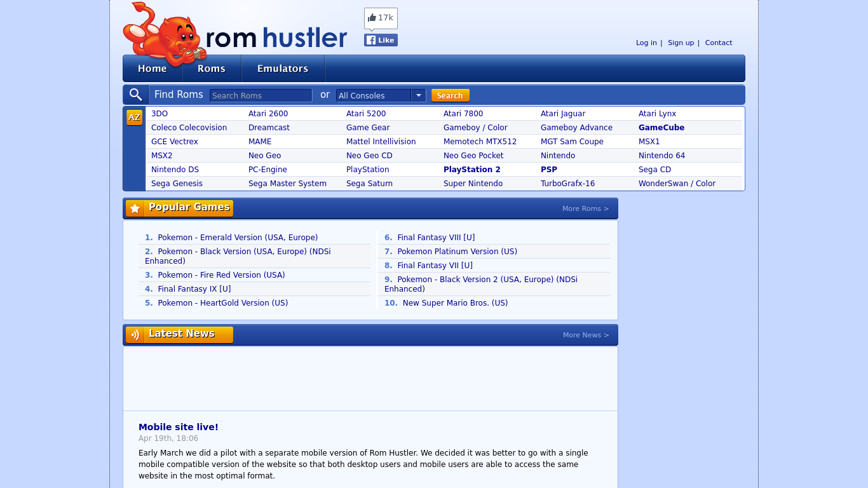Open Dreamcast roms
868x488 pixels.
click(269, 128)
